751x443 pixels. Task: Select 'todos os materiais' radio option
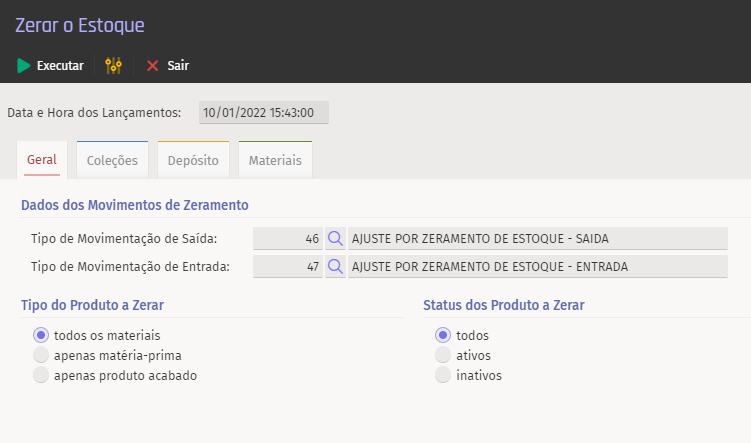click(x=41, y=335)
